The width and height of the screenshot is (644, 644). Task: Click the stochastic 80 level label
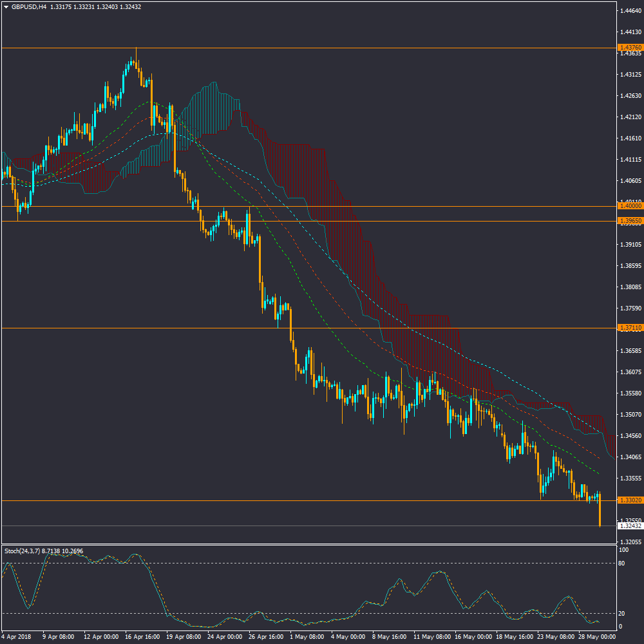[x=623, y=563]
